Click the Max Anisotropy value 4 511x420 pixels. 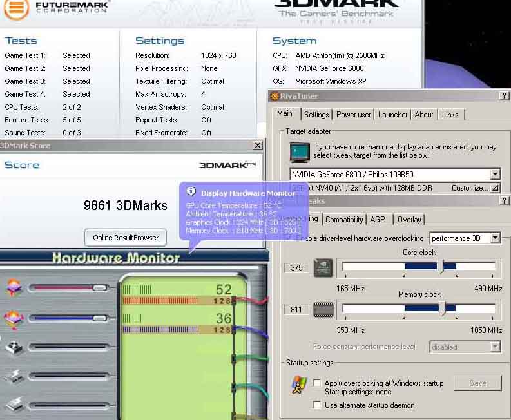click(203, 94)
